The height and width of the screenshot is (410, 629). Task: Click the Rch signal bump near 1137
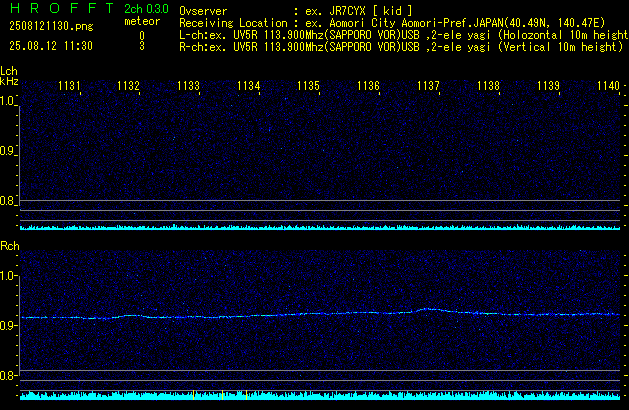point(429,310)
